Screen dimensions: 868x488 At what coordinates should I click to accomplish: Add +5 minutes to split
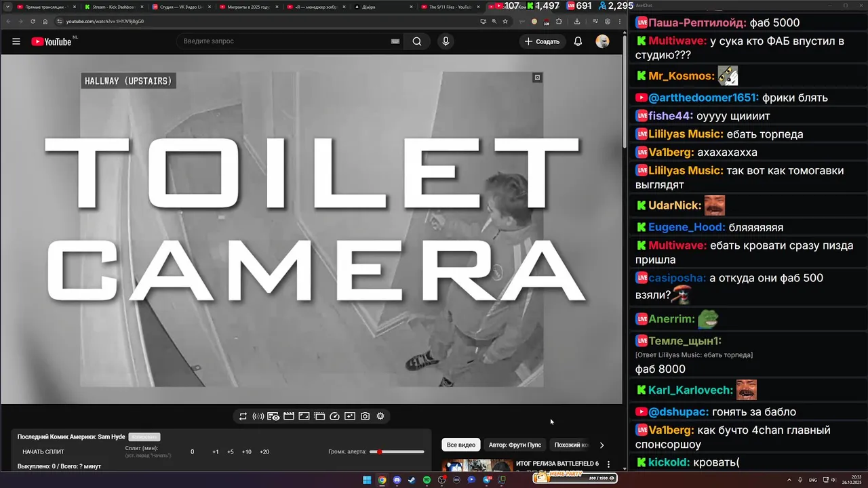[231, 452]
